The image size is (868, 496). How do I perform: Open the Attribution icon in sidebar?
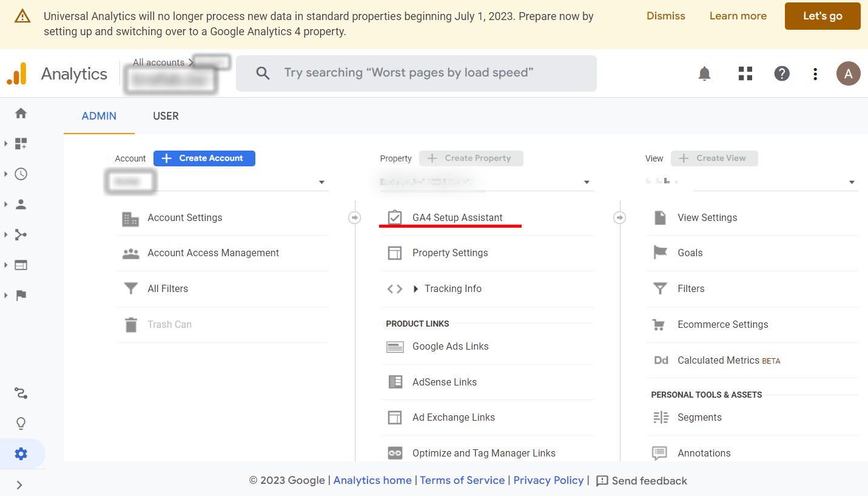(21, 393)
